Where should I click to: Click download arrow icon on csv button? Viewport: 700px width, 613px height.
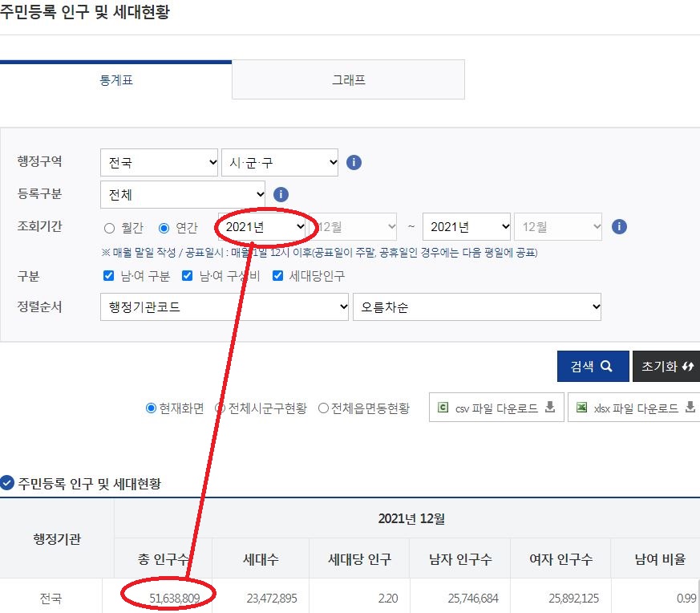[x=550, y=407]
